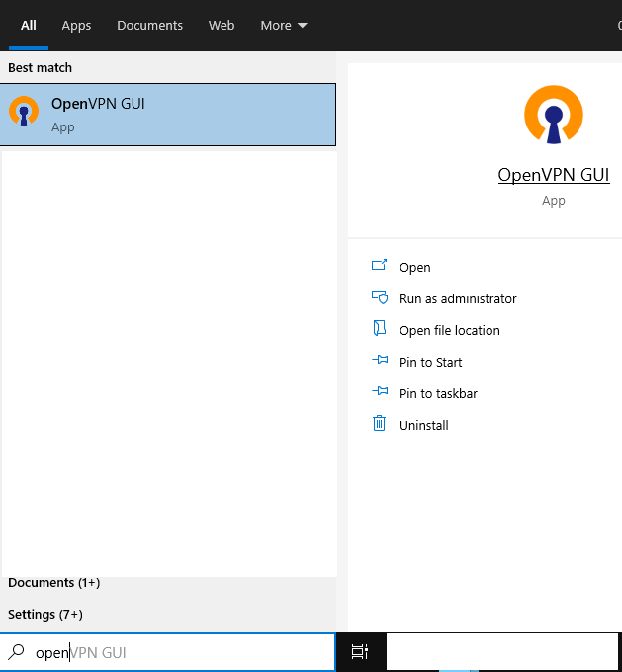This screenshot has width=622, height=672.
Task: Click the Pin to taskbar pin icon
Action: tap(380, 391)
